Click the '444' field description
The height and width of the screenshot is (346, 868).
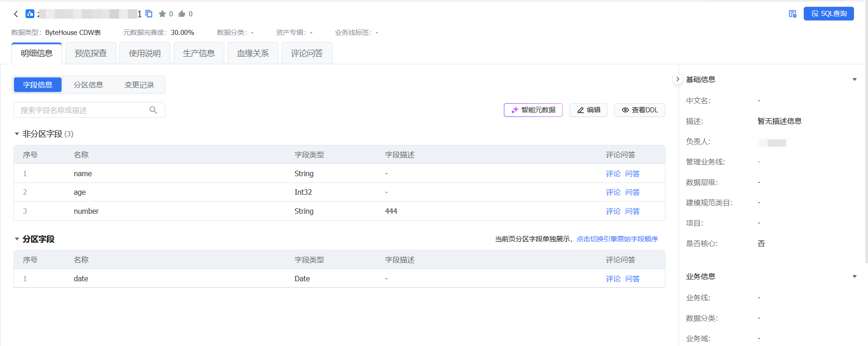pos(391,211)
